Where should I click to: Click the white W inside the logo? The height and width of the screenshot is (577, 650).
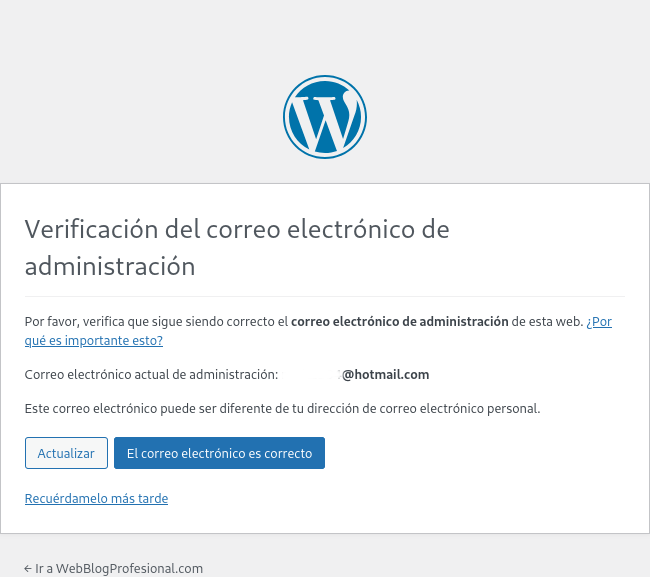click(325, 118)
